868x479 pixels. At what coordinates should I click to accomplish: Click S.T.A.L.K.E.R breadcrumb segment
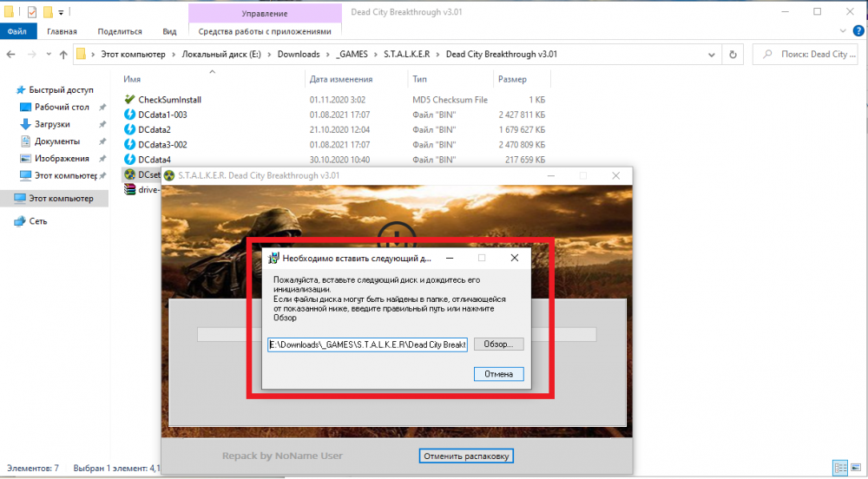pos(406,54)
